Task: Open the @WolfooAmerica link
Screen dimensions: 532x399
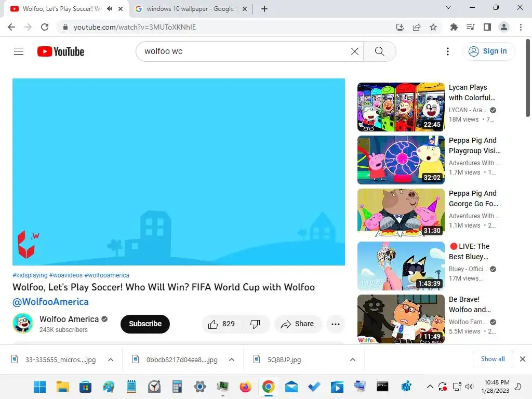Action: tap(50, 302)
